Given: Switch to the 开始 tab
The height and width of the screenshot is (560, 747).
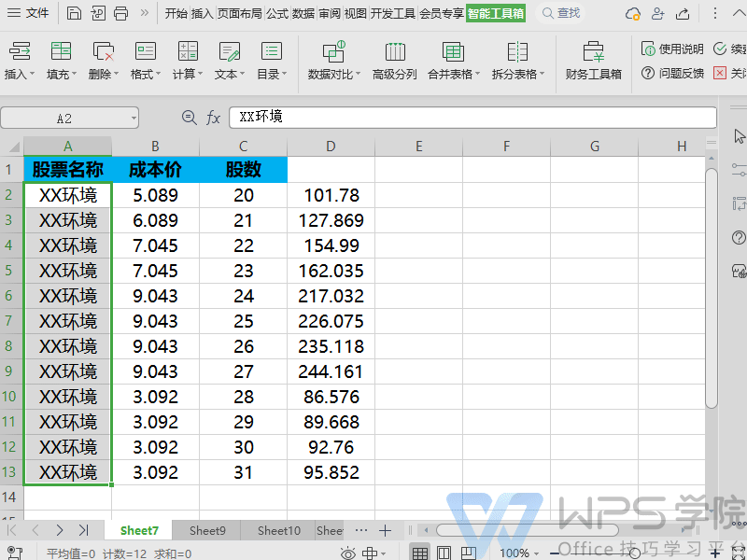Looking at the screenshot, I should click(x=176, y=13).
